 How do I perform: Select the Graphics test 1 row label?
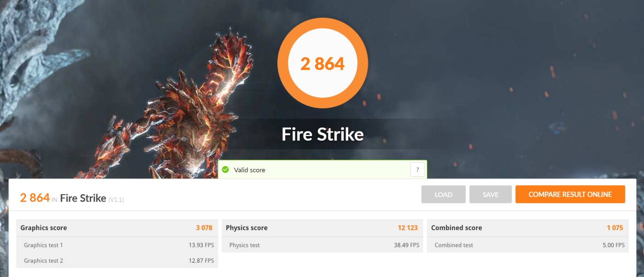(43, 245)
